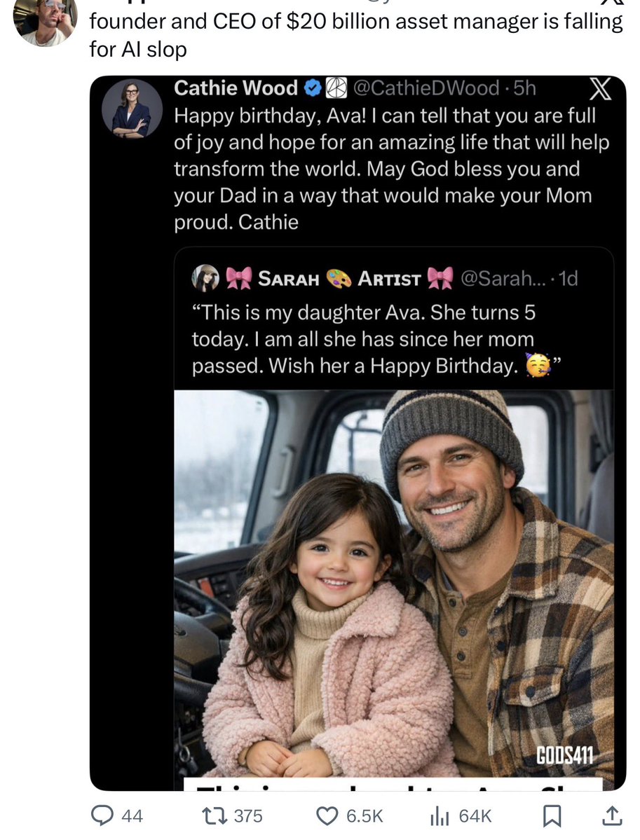Tap the share upload icon
Viewport: 640px width, 840px height.
(611, 815)
